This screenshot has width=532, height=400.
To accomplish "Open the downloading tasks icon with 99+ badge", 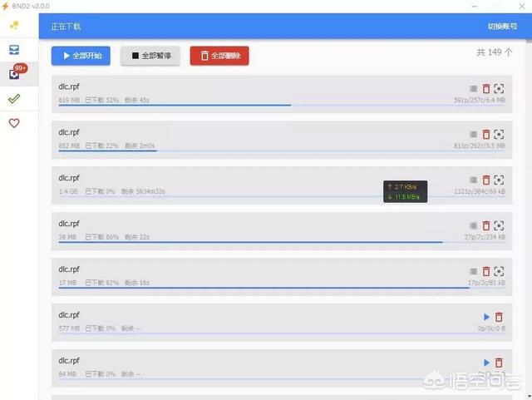I will click(x=14, y=74).
